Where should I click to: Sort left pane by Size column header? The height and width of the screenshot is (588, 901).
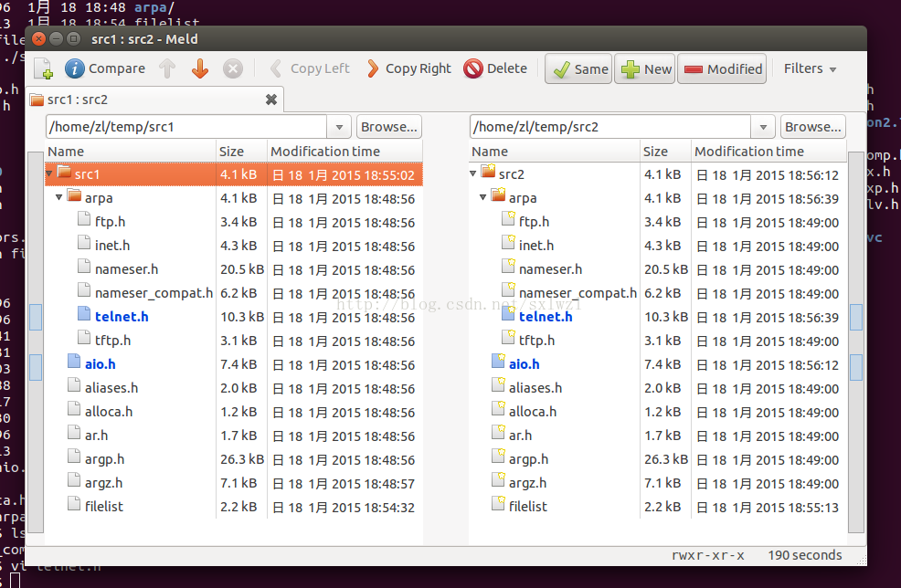coord(241,152)
